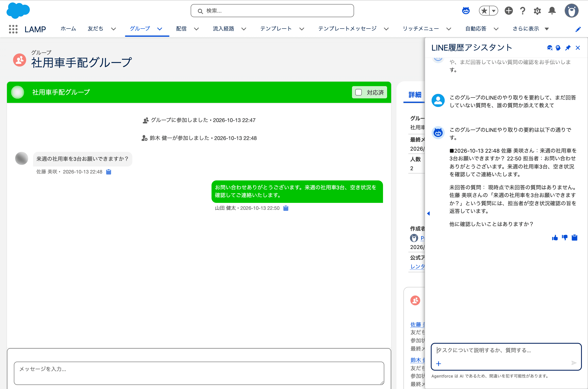588x389 pixels.
Task: Click the send arrow in the assistant input
Action: (x=574, y=363)
